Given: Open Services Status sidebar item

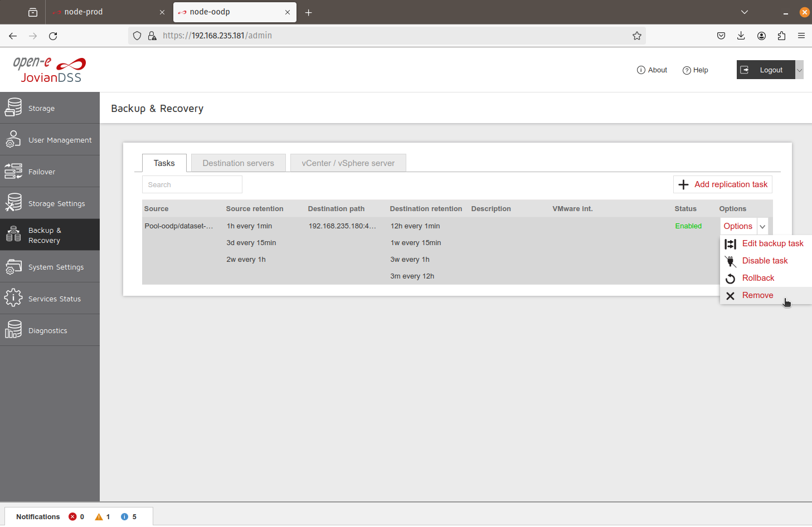Looking at the screenshot, I should click(50, 299).
